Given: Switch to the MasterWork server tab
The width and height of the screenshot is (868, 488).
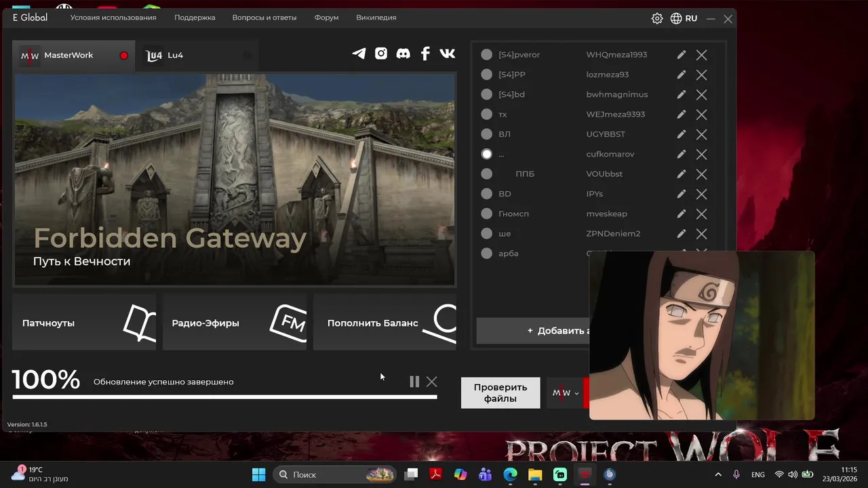Looking at the screenshot, I should [x=73, y=56].
